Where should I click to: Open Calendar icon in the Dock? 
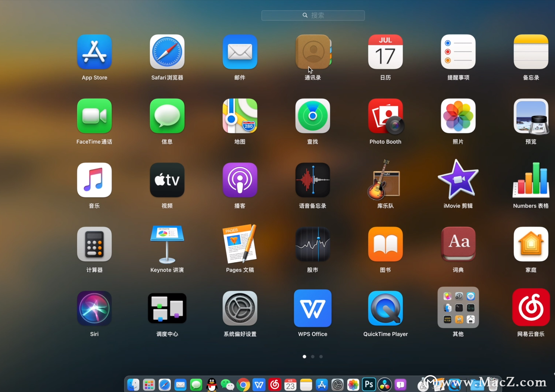[290, 385]
